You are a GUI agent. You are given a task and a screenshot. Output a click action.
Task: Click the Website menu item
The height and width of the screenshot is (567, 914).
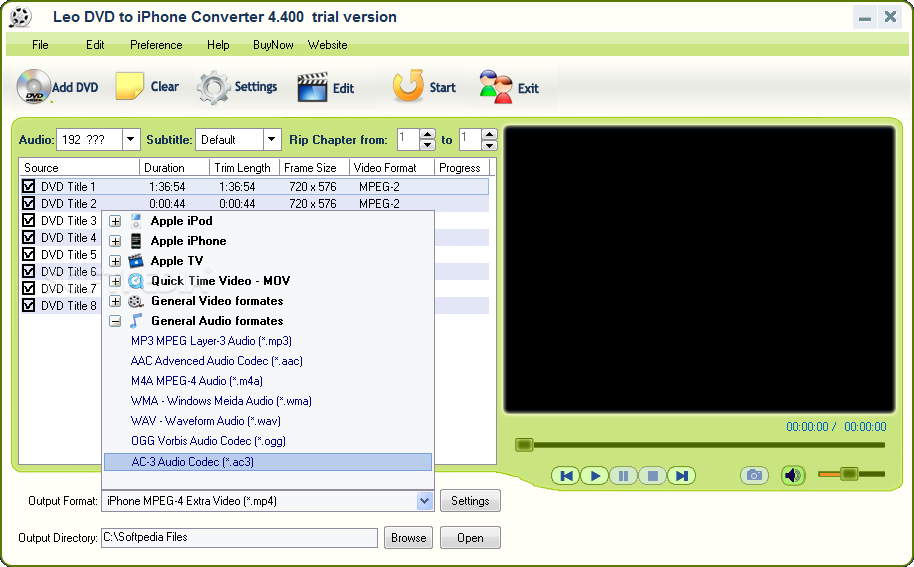click(x=328, y=45)
